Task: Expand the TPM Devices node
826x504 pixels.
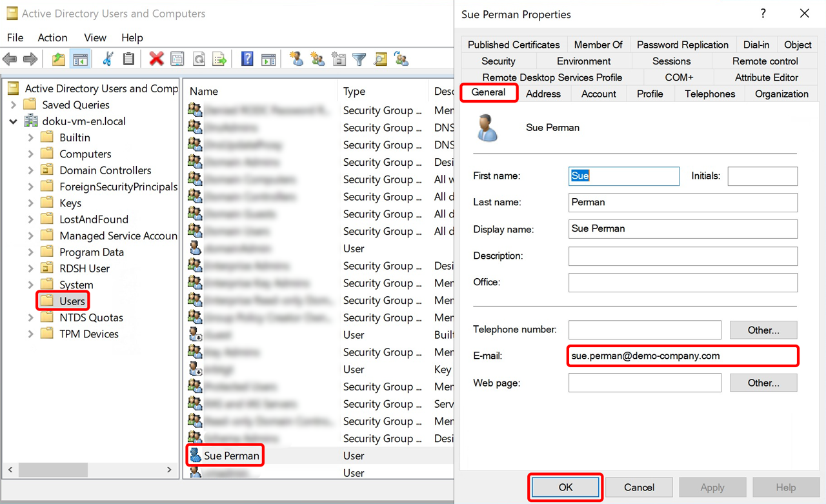Action: [x=30, y=334]
